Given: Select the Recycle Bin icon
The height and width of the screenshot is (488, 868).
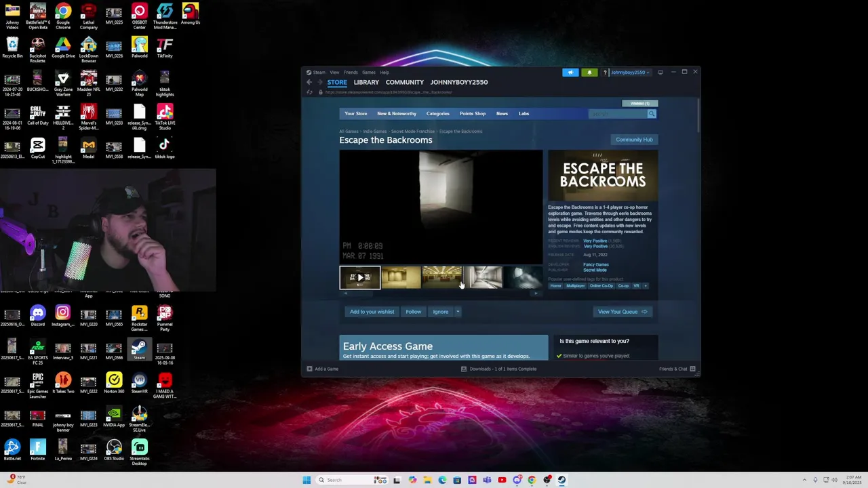Looking at the screenshot, I should (x=12, y=48).
